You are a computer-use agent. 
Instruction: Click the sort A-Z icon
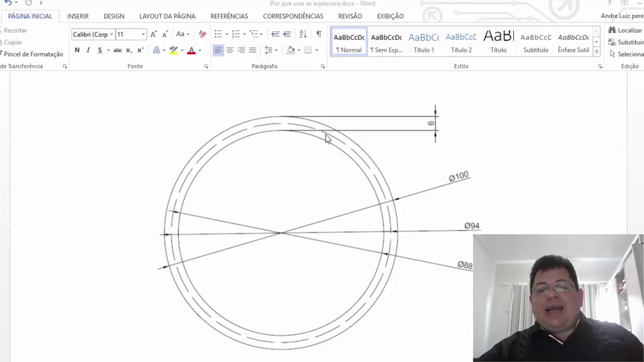(303, 34)
